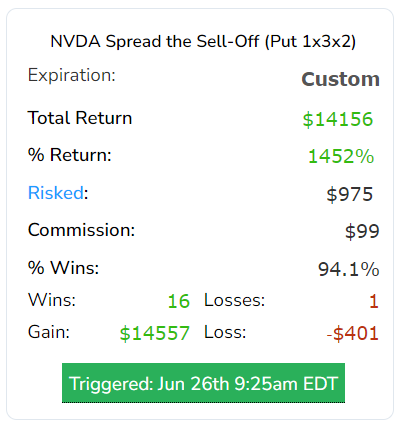
Task: Click the -$401 loss amount
Action: pyautogui.click(x=353, y=333)
